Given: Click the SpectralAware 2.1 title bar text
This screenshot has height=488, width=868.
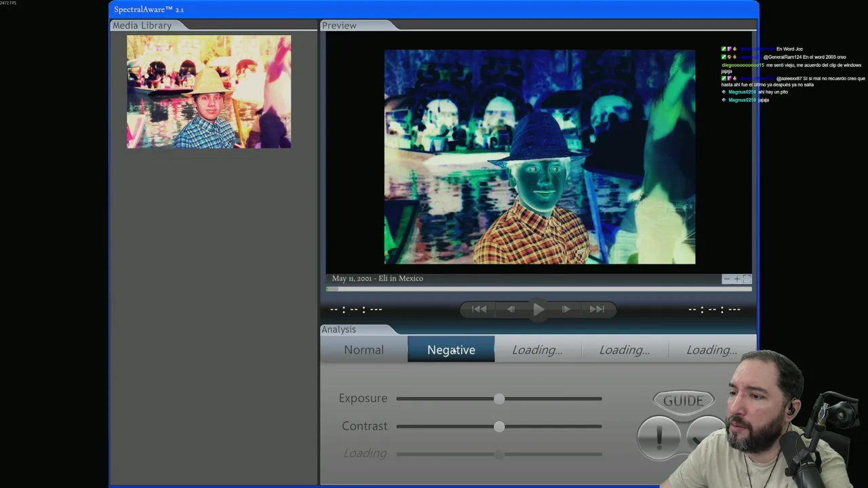Looking at the screenshot, I should click(149, 9).
